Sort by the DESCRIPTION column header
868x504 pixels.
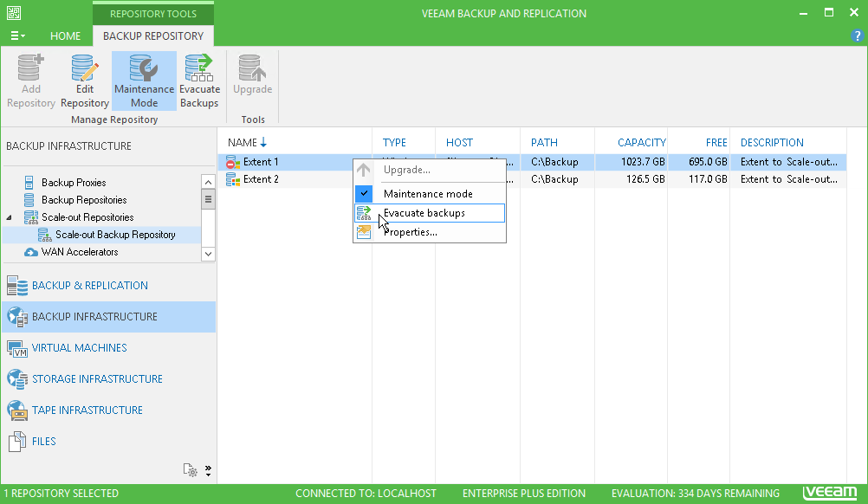point(772,143)
